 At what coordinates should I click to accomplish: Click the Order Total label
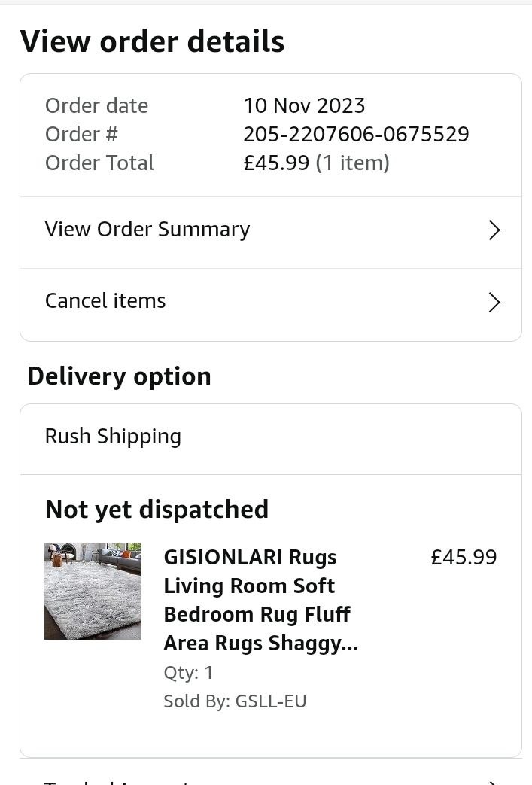click(99, 163)
